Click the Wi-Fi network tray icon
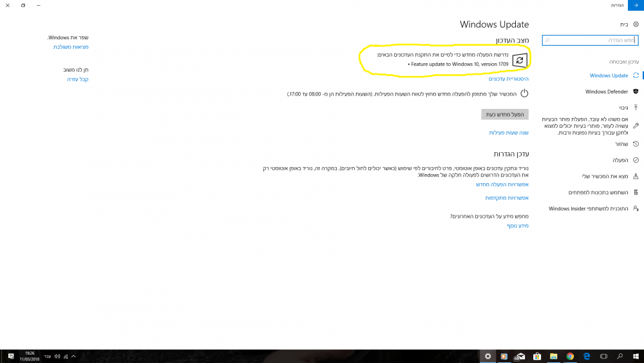644x363 pixels. click(66, 357)
